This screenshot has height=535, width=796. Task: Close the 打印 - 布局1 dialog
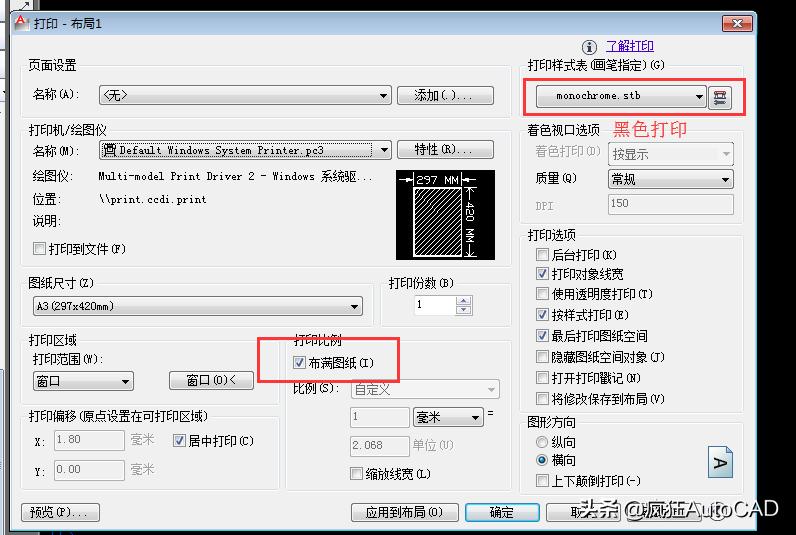point(737,23)
